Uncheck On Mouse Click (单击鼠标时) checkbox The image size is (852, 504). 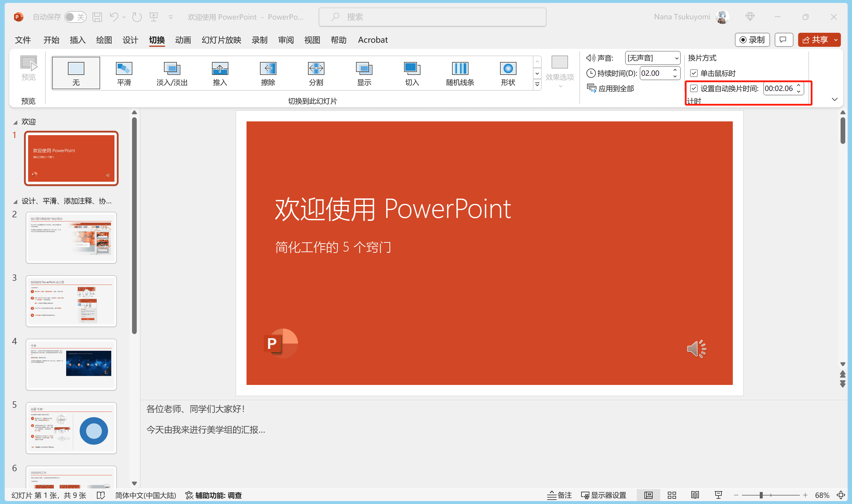(x=694, y=73)
